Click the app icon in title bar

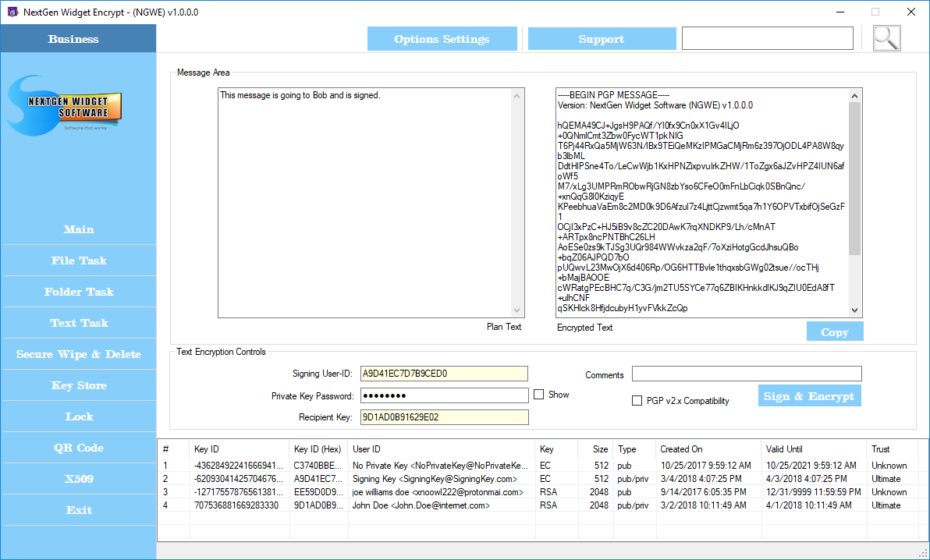click(x=12, y=12)
